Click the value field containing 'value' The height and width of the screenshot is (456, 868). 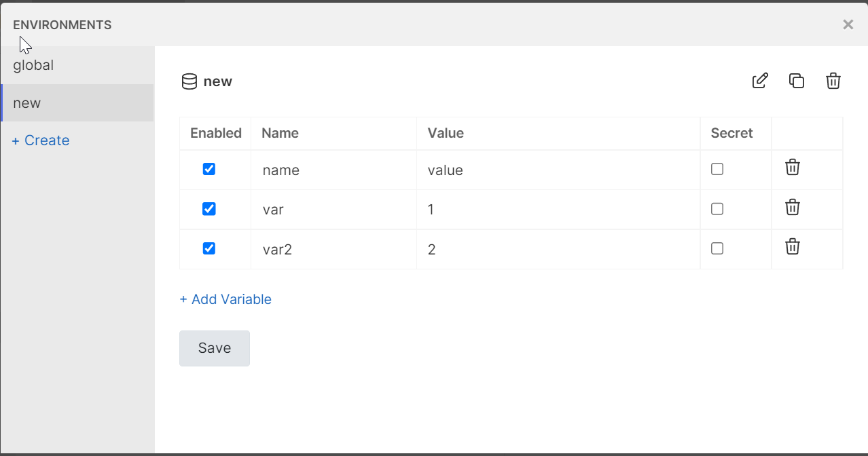[475, 170]
